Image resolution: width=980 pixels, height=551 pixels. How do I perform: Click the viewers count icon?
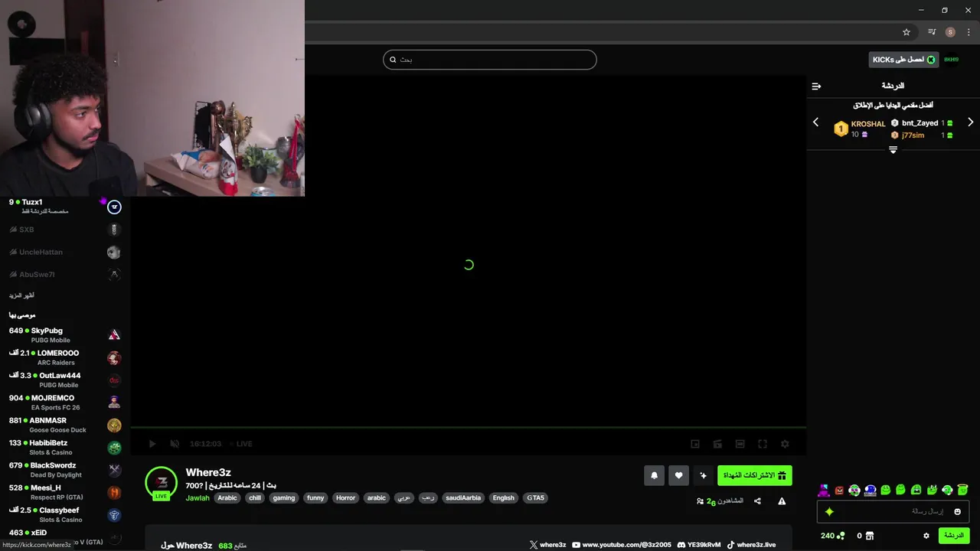tap(700, 501)
